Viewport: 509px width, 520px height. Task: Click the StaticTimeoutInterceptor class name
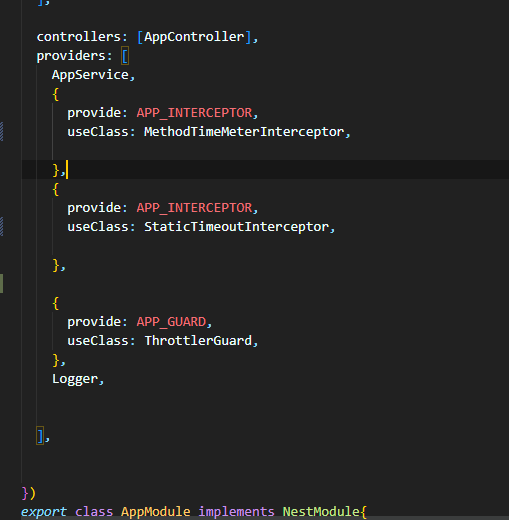coord(236,227)
